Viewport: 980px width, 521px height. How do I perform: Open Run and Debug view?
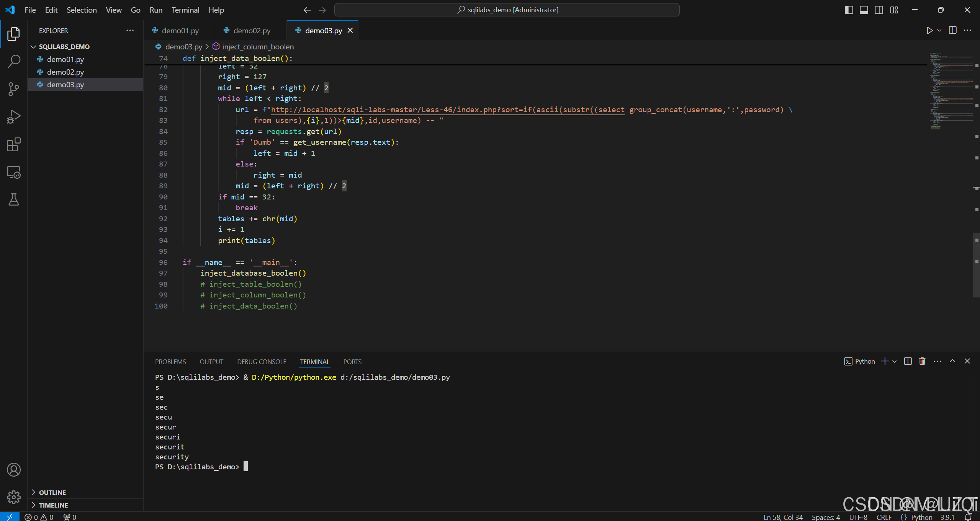click(x=14, y=117)
